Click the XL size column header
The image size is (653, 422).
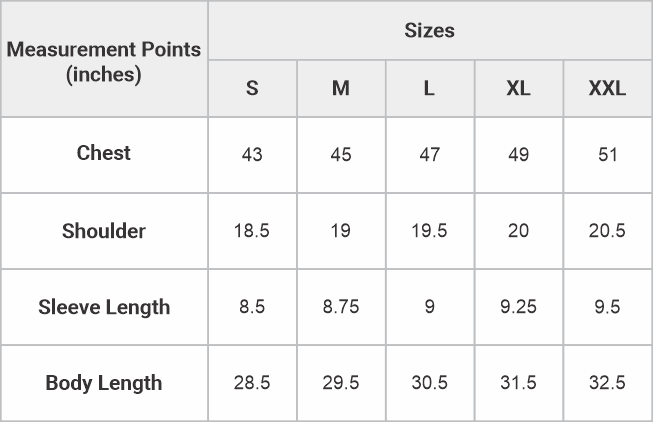(518, 88)
